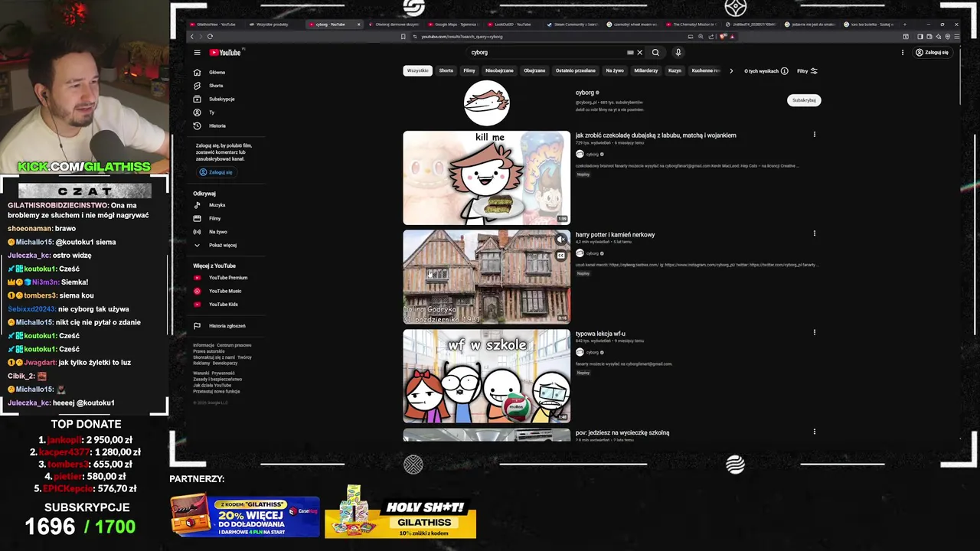Click Zaloguj się in the top right
Screen dimensions: 980x551
click(x=932, y=53)
